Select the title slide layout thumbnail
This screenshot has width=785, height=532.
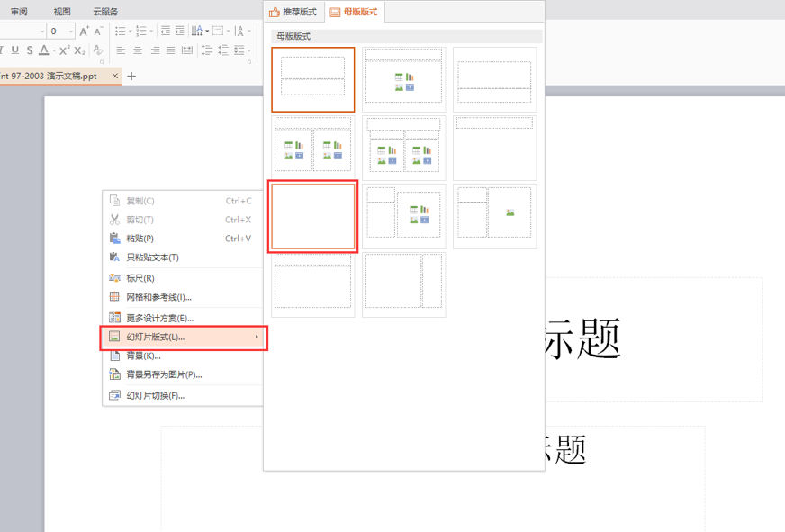313,79
